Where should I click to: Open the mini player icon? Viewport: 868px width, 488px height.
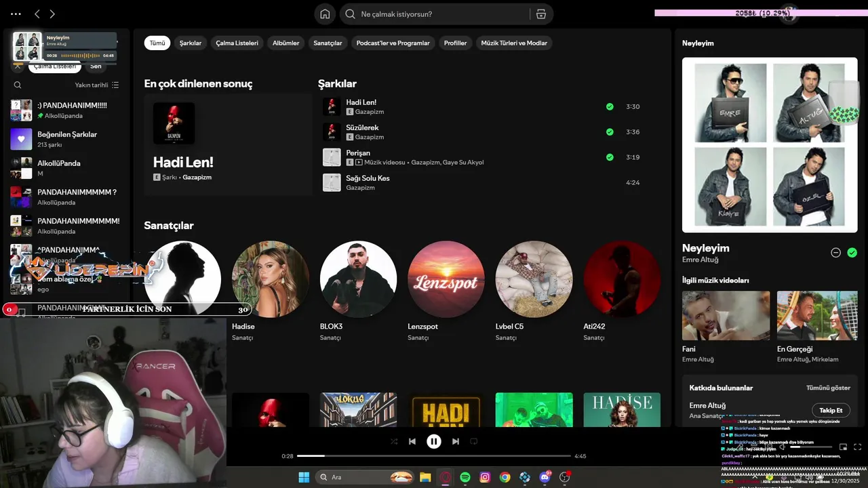844,447
